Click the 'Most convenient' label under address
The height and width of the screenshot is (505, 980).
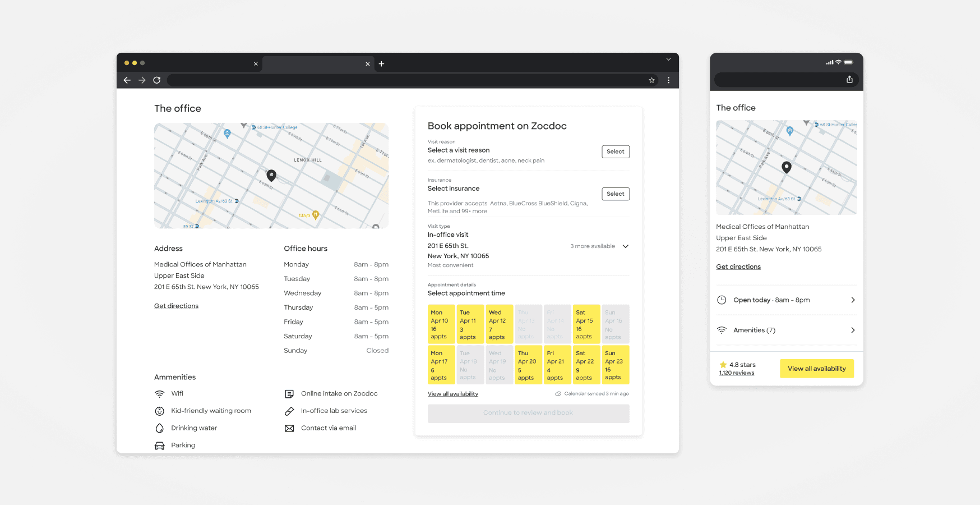[x=450, y=265]
